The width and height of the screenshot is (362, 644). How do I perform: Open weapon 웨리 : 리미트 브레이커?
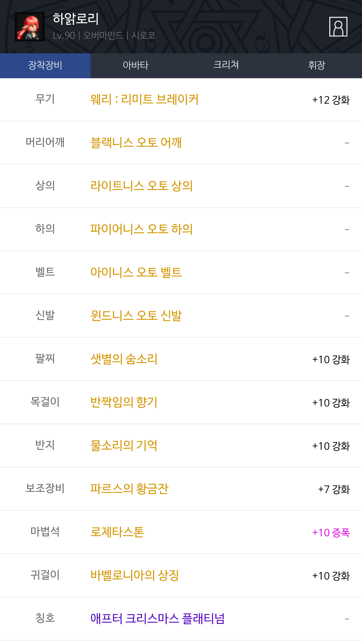point(145,99)
